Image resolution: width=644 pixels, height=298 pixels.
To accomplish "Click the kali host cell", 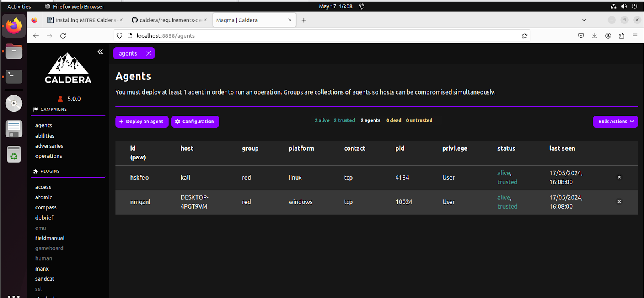I will tap(185, 178).
